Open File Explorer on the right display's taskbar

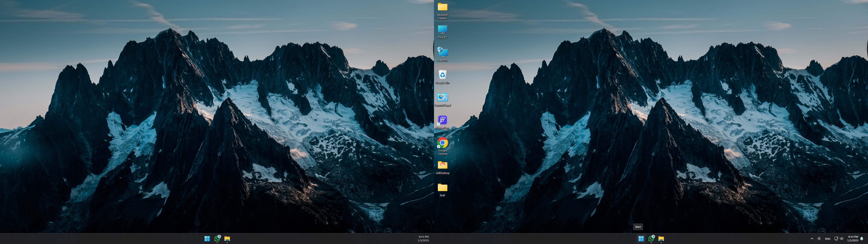[x=661, y=239]
